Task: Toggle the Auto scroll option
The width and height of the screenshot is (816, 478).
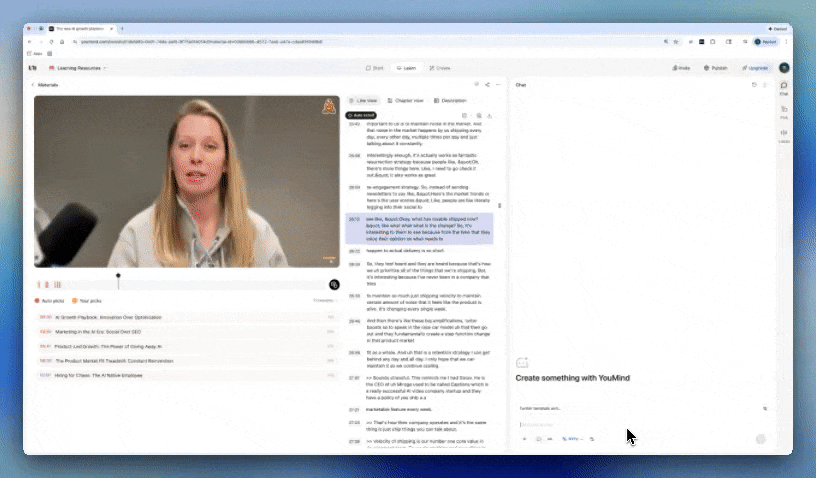Action: [363, 115]
